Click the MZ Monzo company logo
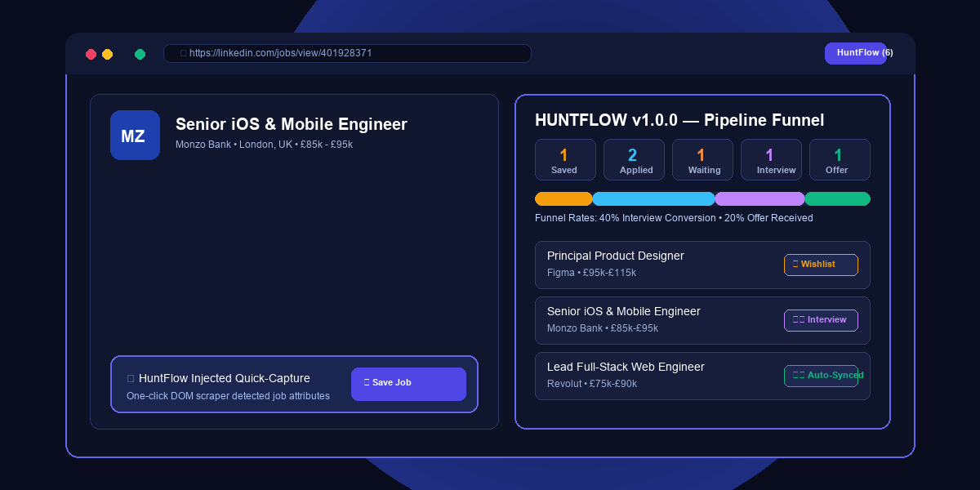This screenshot has width=980, height=490. (135, 136)
